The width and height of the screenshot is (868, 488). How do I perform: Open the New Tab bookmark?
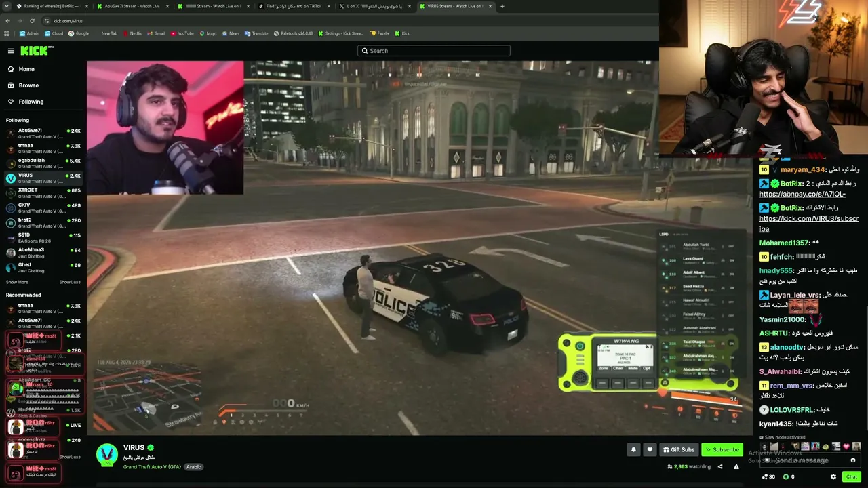click(109, 33)
